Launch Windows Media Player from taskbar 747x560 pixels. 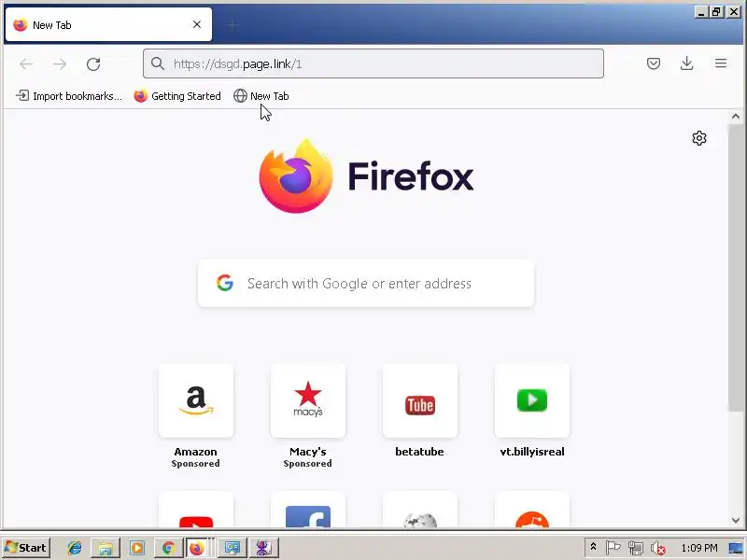[137, 548]
